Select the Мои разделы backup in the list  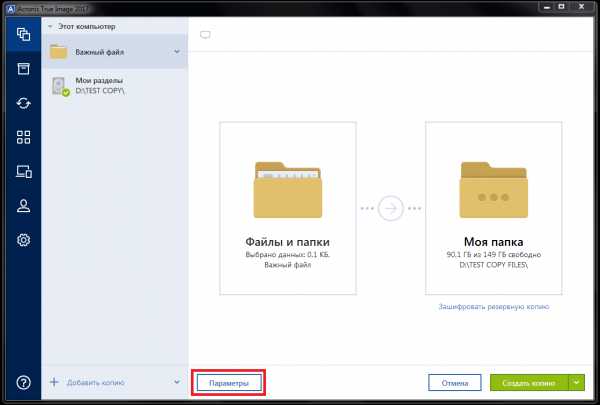(x=113, y=87)
